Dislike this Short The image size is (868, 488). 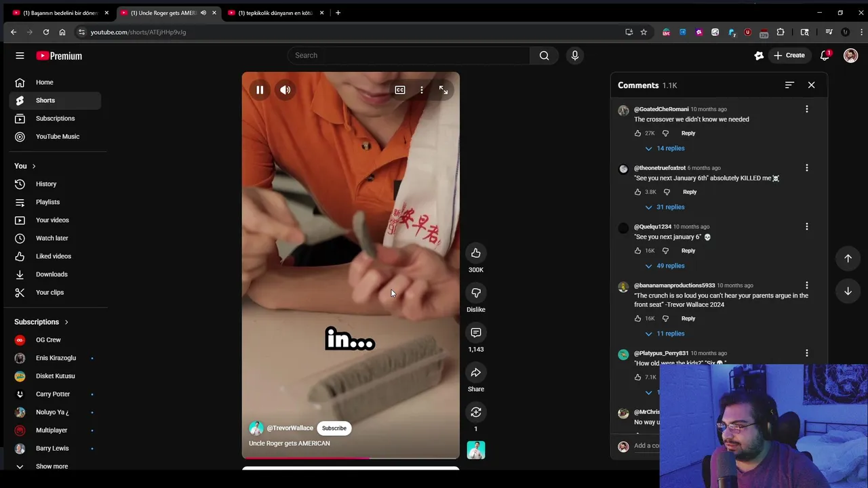coord(476,293)
